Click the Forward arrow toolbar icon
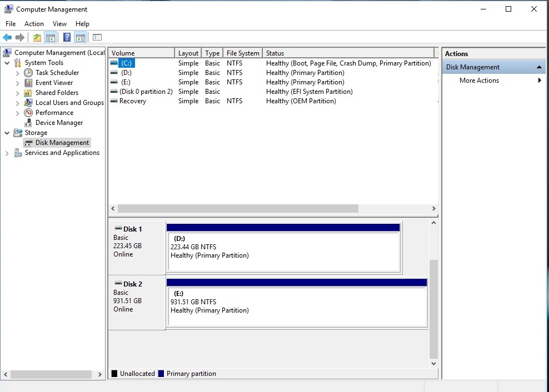The image size is (549, 392). tap(20, 37)
